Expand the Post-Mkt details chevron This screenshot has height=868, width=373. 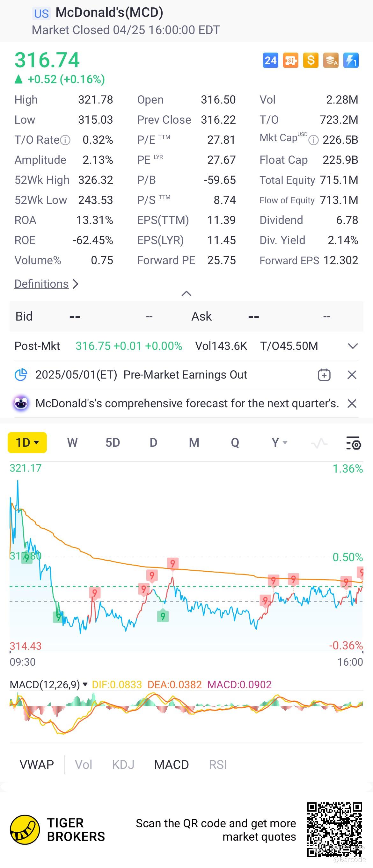click(352, 346)
